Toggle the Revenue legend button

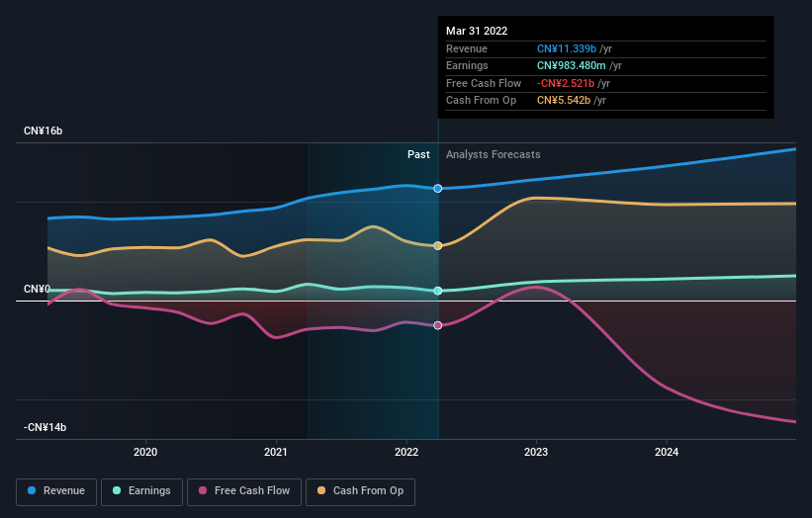(56, 491)
